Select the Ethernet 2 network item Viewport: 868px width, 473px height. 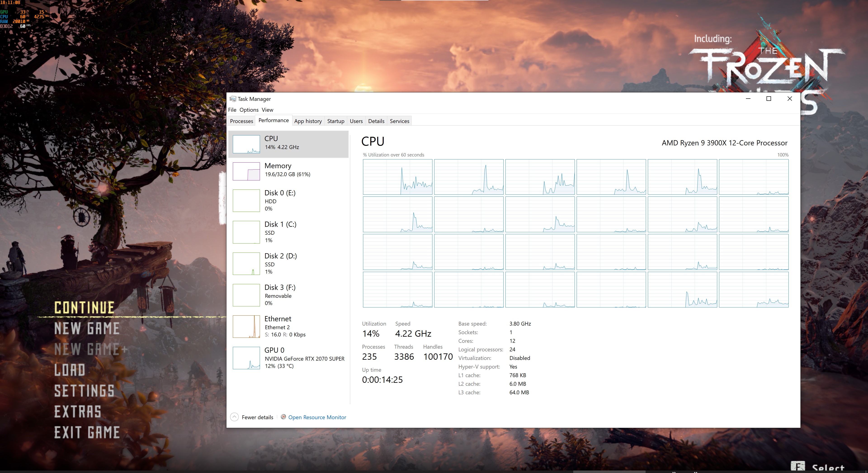pyautogui.click(x=288, y=326)
